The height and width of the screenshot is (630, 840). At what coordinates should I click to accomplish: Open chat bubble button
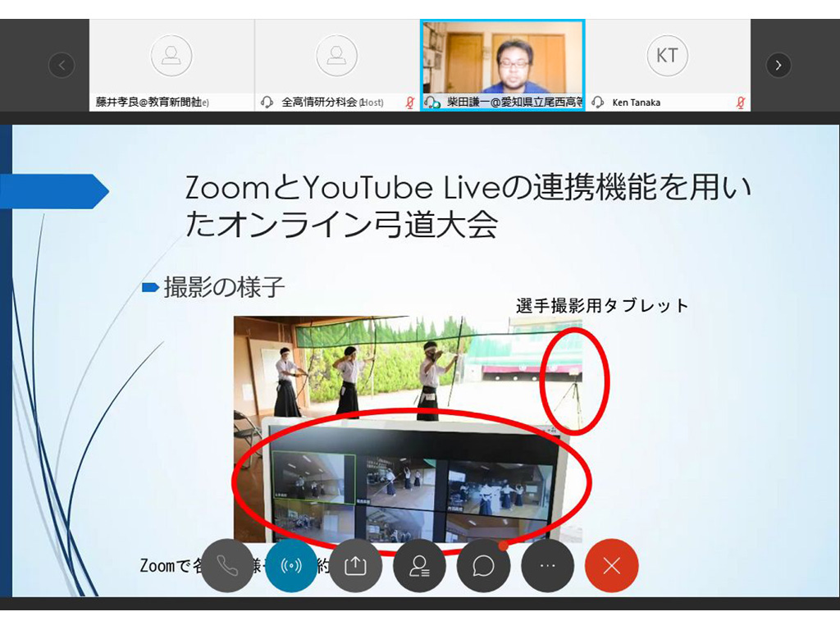[x=483, y=566]
